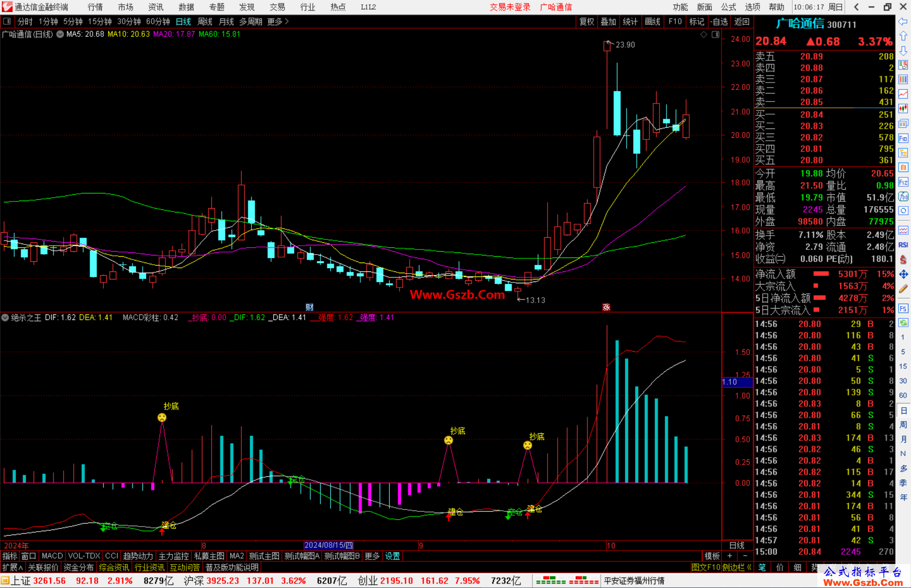Click the 涨 marker below the chart
The image size is (911, 588).
point(606,307)
